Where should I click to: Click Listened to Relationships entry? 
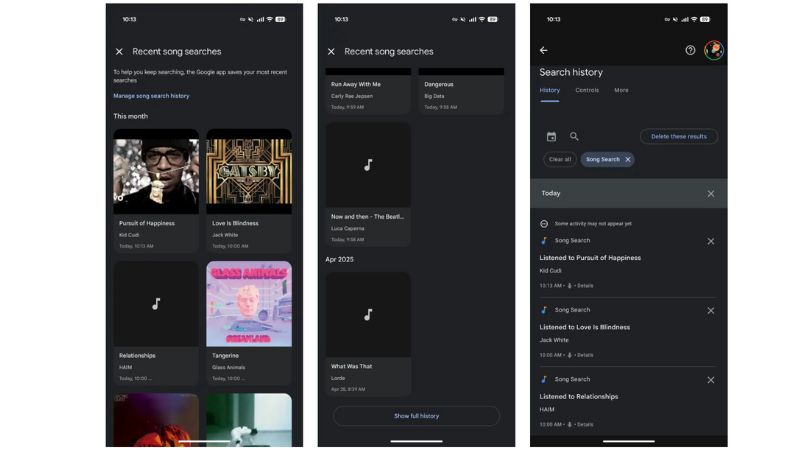tap(579, 396)
